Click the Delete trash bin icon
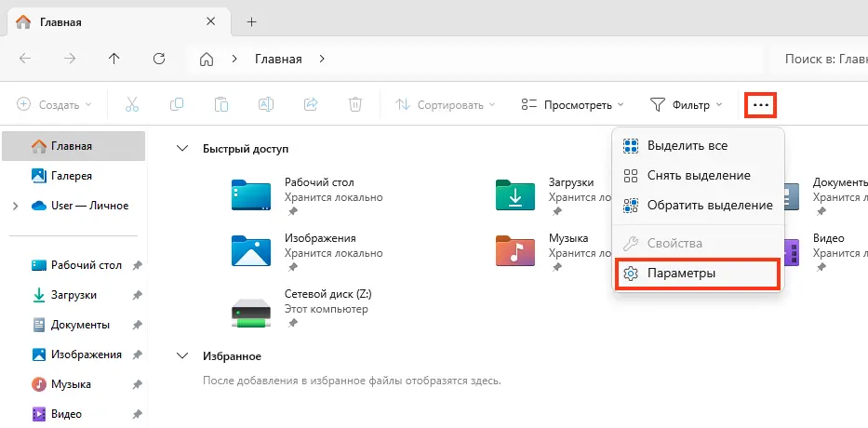The image size is (868, 428). tap(355, 105)
